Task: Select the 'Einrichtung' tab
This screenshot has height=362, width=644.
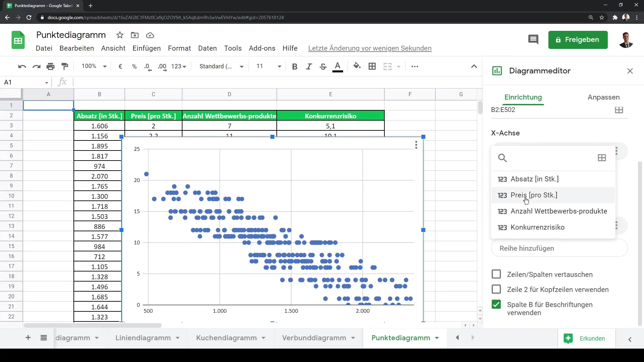Action: coord(523,97)
